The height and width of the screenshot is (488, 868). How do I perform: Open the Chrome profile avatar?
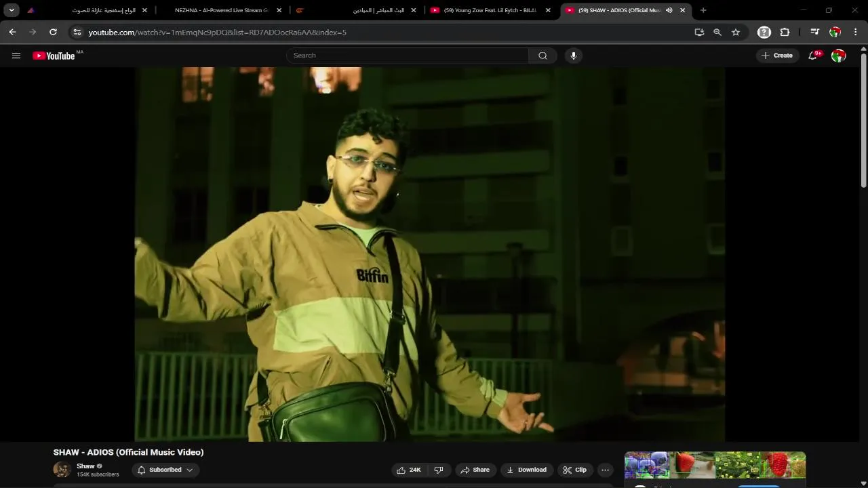[835, 32]
